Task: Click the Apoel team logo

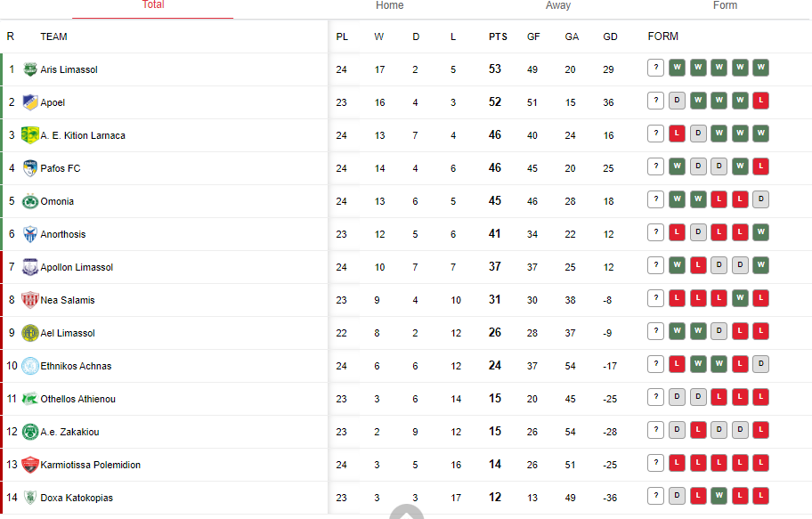Action: 30,102
